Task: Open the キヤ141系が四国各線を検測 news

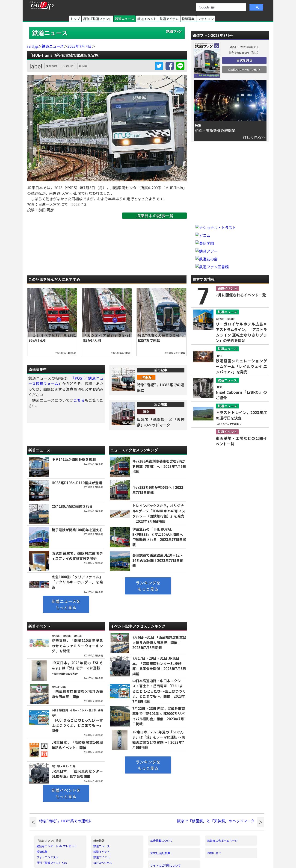Action: tap(74, 460)
